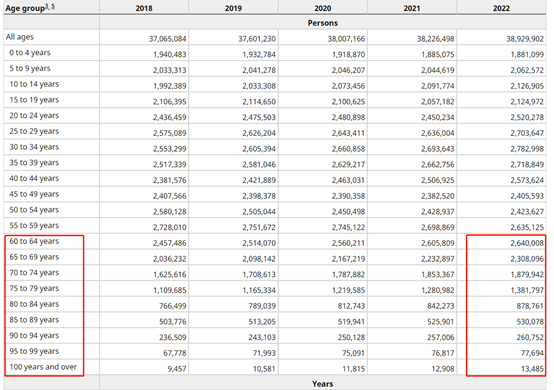
Task: Click the All ages row label
Action: [x=20, y=37]
